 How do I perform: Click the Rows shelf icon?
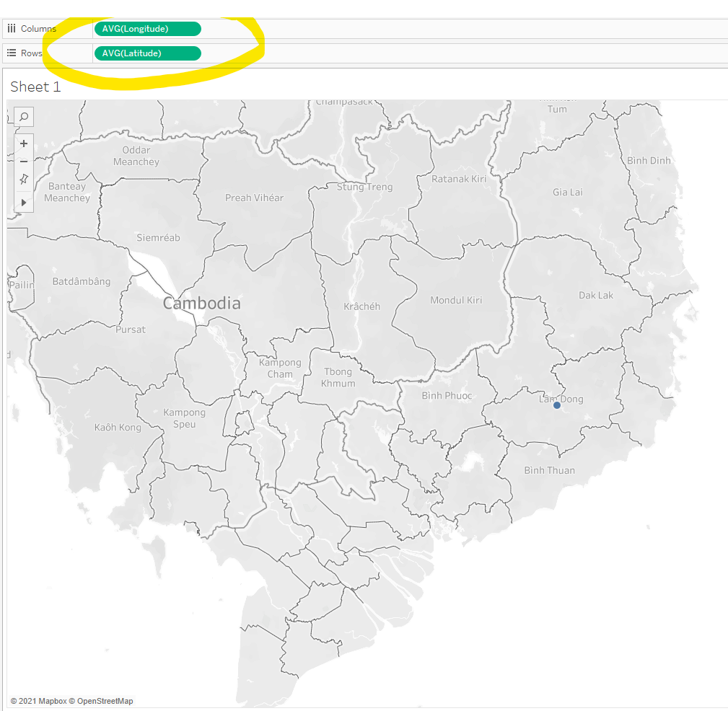tap(12, 53)
